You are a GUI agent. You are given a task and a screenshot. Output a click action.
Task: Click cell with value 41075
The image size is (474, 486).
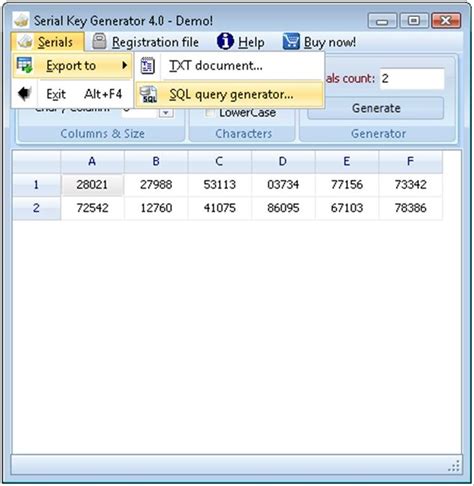point(220,208)
